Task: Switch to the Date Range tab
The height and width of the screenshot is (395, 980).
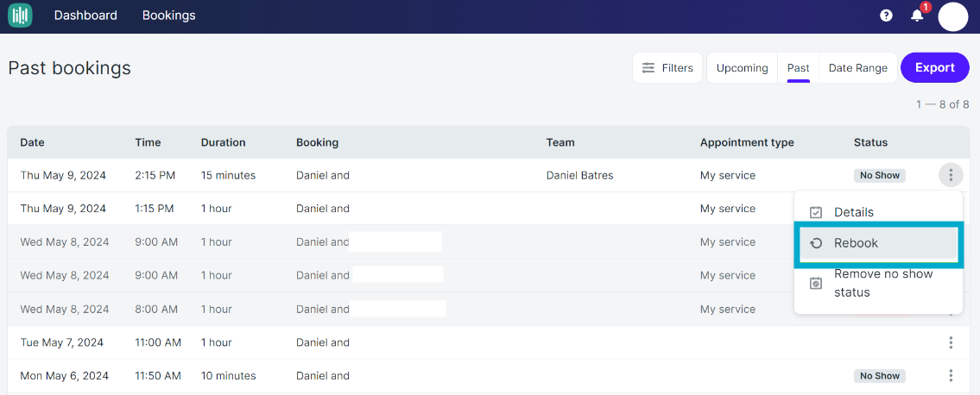Action: click(857, 68)
